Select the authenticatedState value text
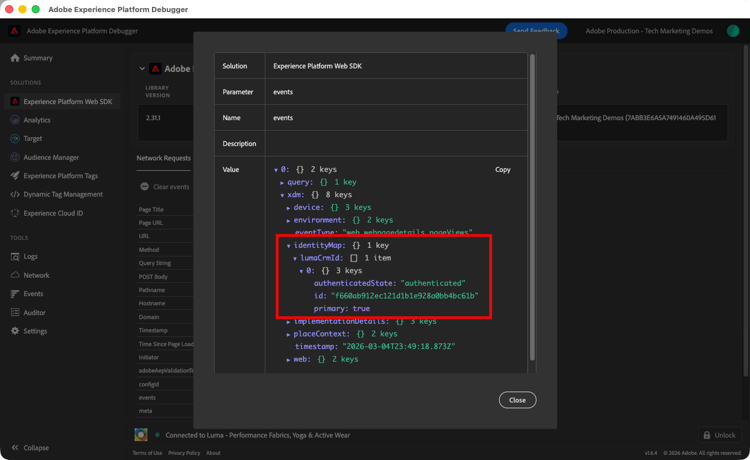The width and height of the screenshot is (750, 460). coord(433,283)
